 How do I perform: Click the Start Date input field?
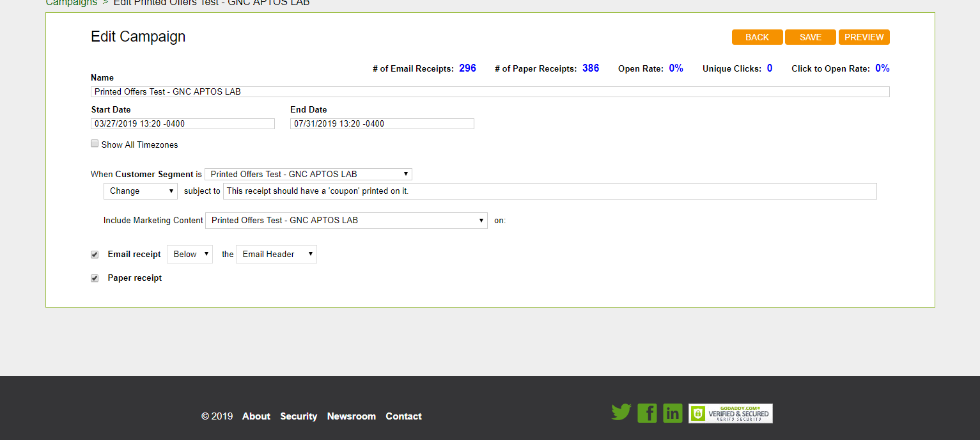tap(183, 123)
